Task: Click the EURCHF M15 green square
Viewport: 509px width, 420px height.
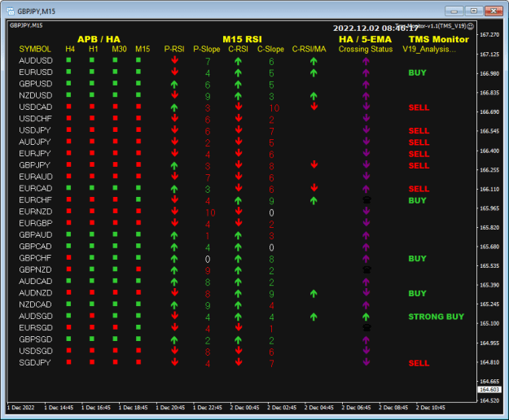Action: pos(138,199)
